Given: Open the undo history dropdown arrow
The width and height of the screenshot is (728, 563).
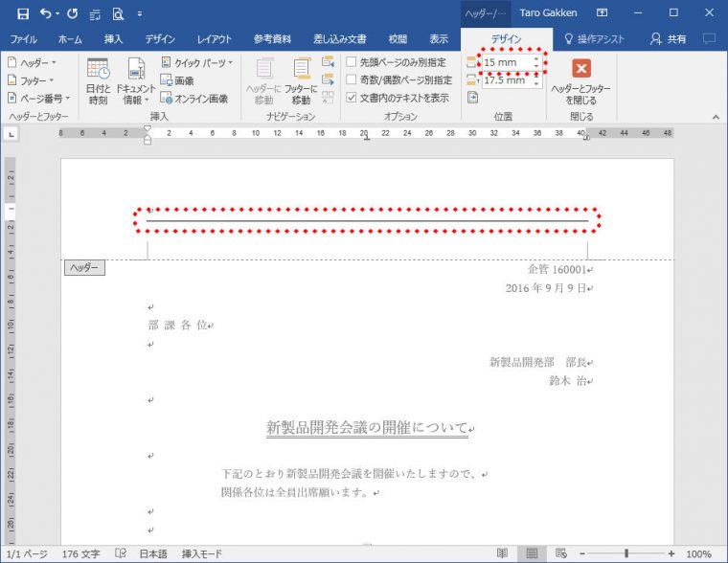Looking at the screenshot, I should pyautogui.click(x=57, y=14).
